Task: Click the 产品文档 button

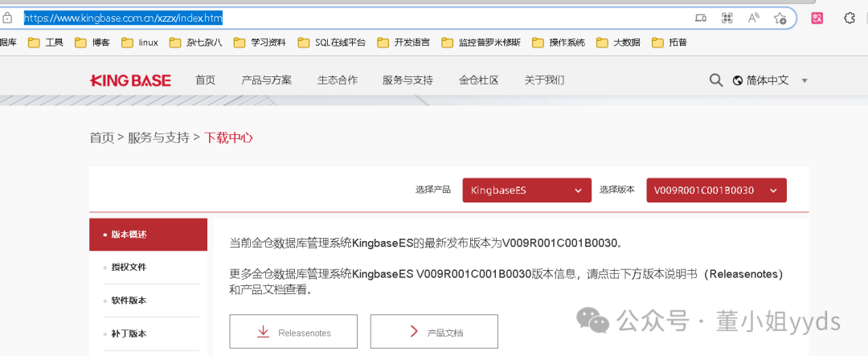Action: (434, 332)
